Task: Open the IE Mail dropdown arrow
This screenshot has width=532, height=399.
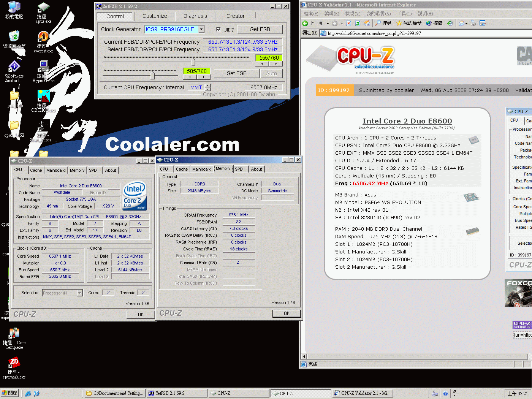Action: click(466, 24)
